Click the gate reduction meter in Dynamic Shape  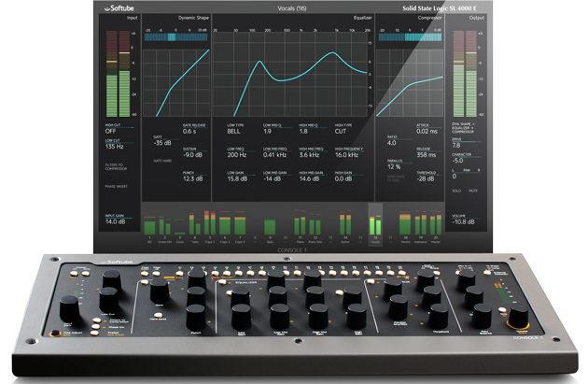[x=175, y=37]
